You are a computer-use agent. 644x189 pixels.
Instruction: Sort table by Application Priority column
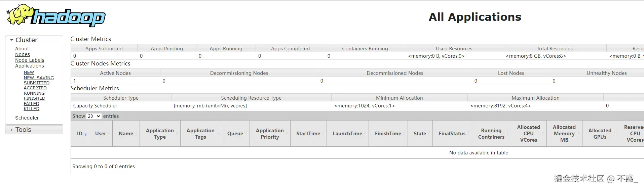click(x=270, y=134)
